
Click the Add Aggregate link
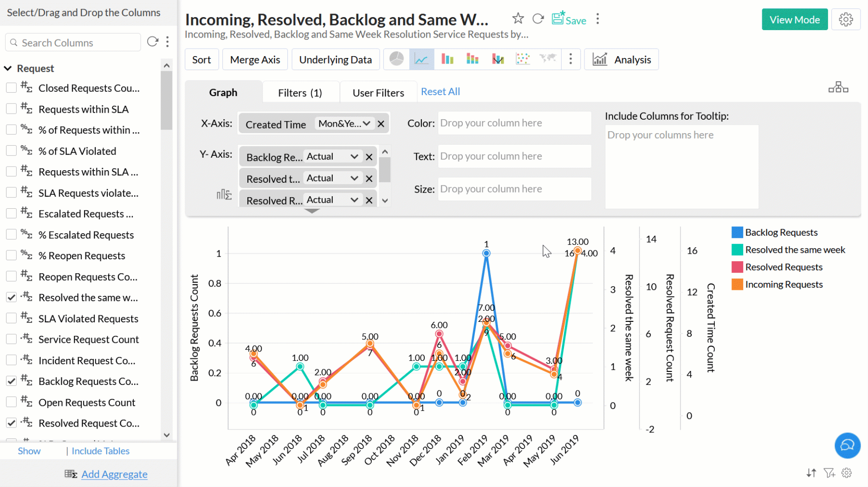[114, 474]
